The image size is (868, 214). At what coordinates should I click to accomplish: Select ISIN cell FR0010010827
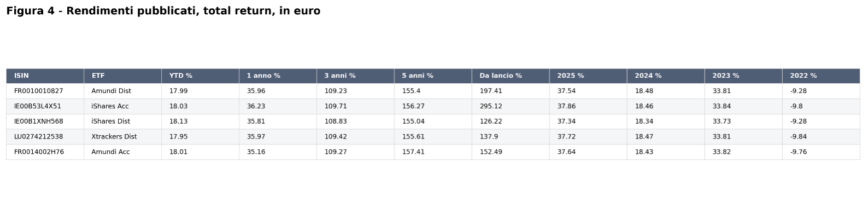click(x=45, y=91)
